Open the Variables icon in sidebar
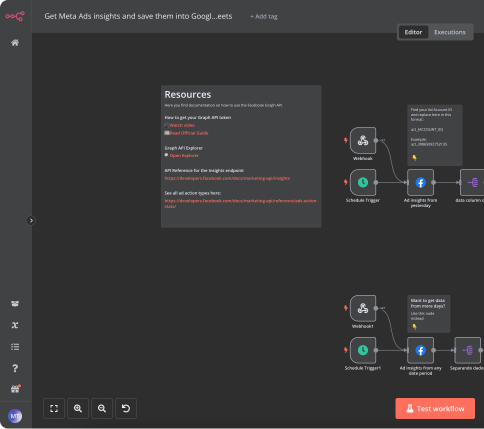The image size is (484, 429). [15, 325]
